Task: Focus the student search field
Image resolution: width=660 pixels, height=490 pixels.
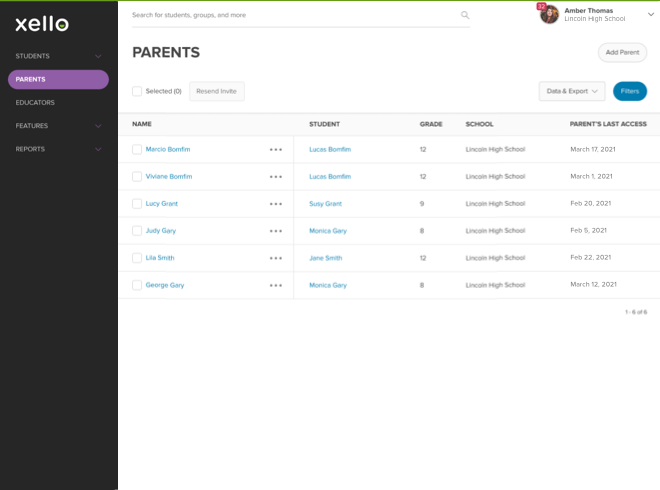Action: click(290, 15)
